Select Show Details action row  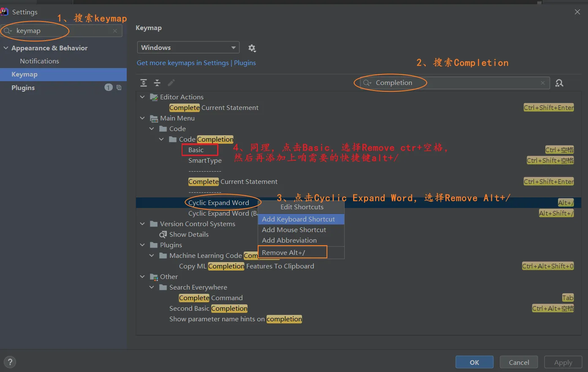(x=189, y=235)
